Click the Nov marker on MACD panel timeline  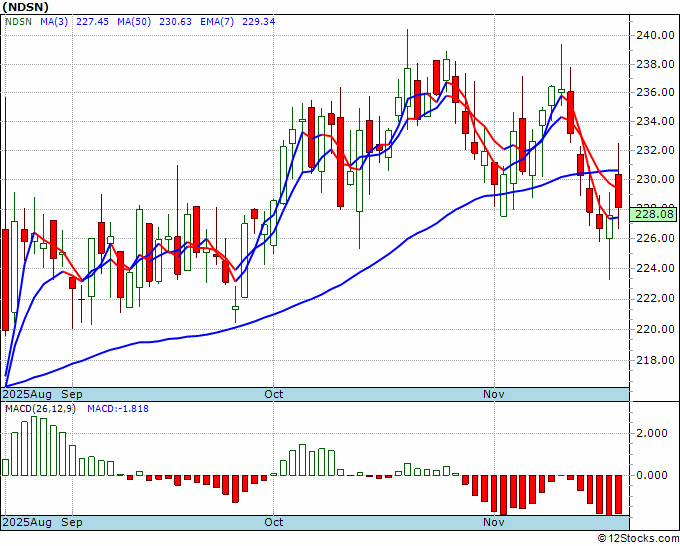click(493, 522)
